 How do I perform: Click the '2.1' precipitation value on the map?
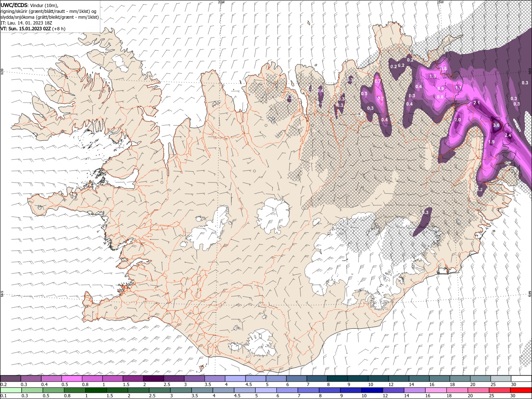(x=477, y=103)
